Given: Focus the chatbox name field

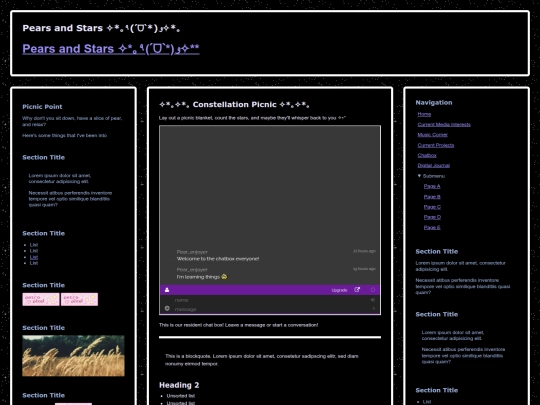Looking at the screenshot, I should pyautogui.click(x=270, y=300).
